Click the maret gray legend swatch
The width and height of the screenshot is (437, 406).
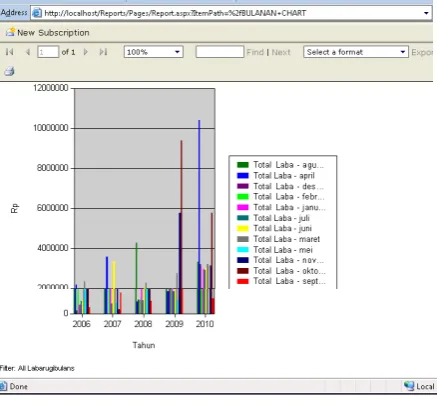[243, 239]
